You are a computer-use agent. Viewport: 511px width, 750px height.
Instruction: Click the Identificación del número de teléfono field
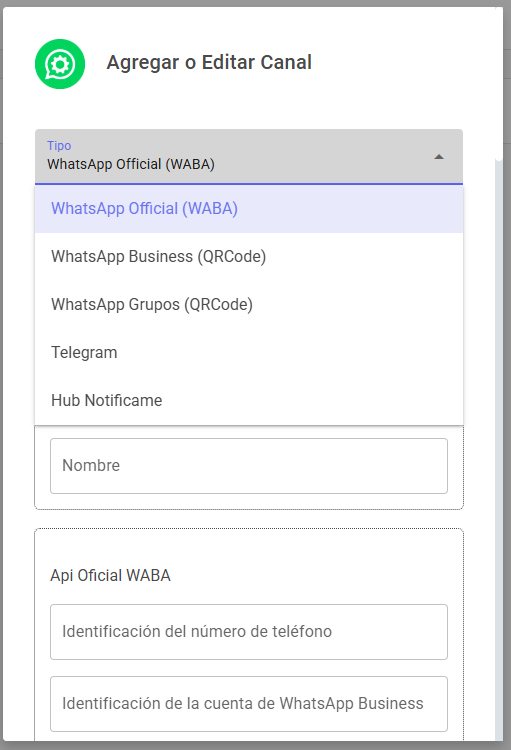coord(249,632)
